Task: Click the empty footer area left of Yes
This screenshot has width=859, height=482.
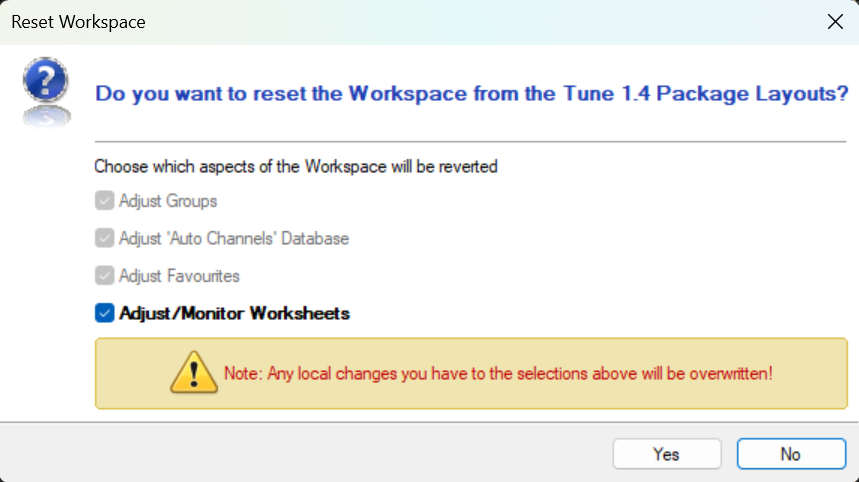Action: (x=300, y=454)
